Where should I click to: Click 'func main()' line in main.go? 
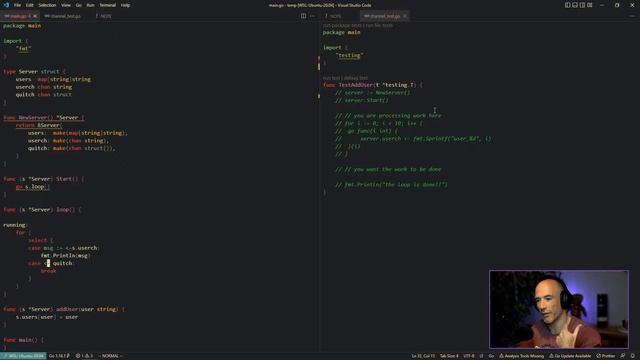[23, 340]
